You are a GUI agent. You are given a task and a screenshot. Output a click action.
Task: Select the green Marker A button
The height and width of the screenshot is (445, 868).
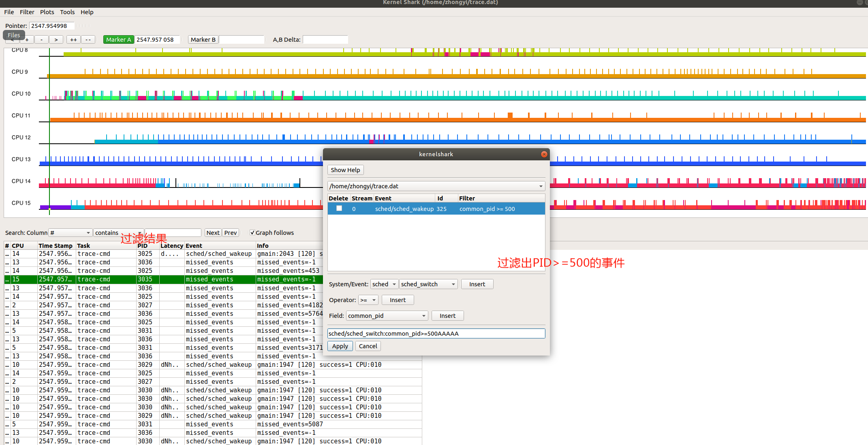[x=118, y=39]
